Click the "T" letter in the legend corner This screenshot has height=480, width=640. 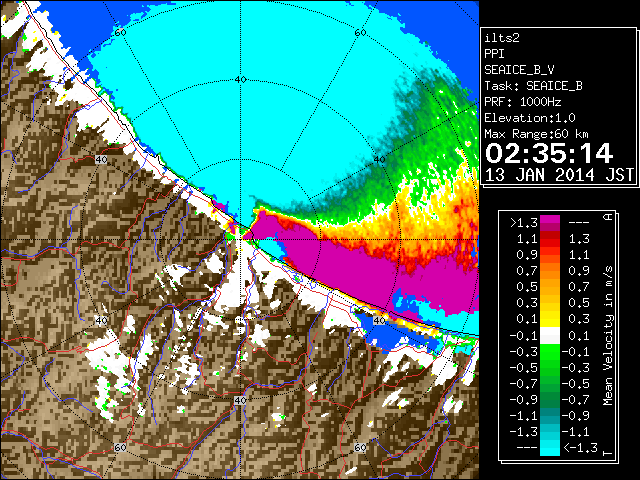[609, 453]
